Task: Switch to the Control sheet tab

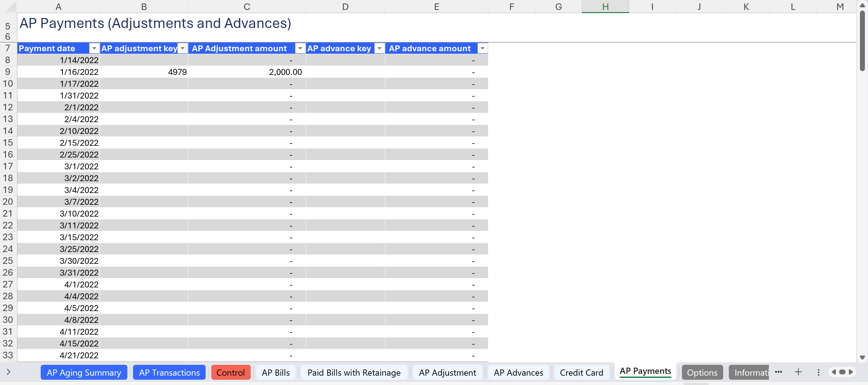Action: [231, 373]
